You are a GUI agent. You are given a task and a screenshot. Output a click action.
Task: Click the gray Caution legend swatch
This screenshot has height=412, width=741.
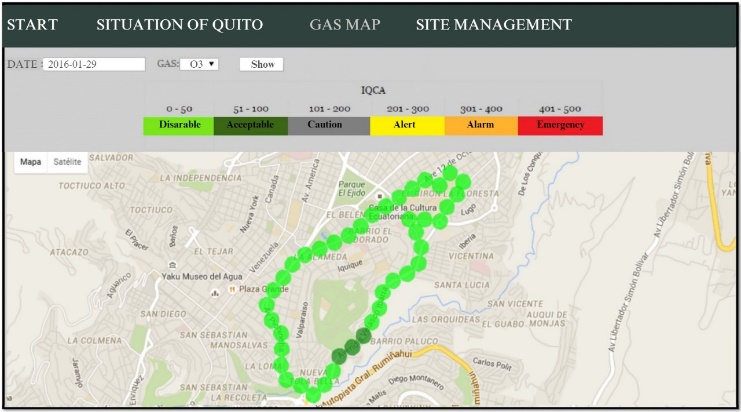click(x=329, y=125)
